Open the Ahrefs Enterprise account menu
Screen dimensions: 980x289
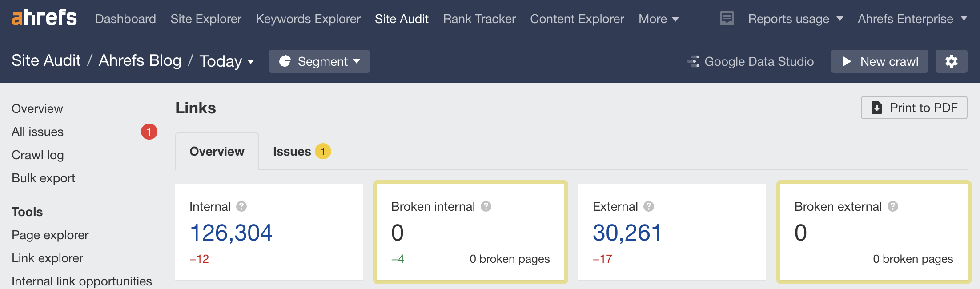point(912,19)
